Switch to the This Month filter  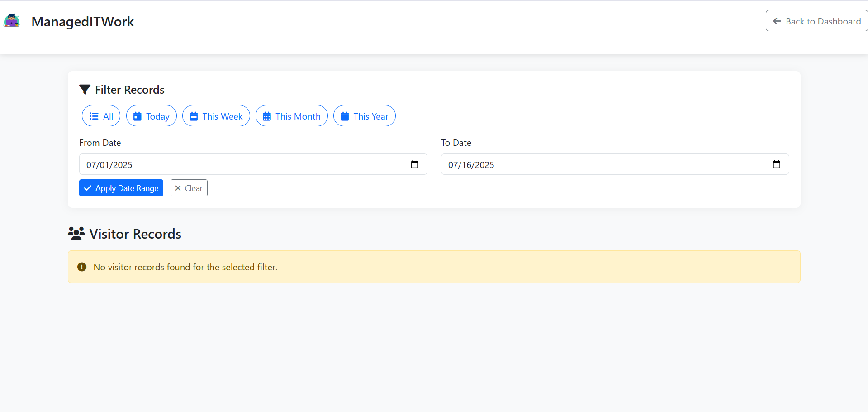tap(291, 116)
